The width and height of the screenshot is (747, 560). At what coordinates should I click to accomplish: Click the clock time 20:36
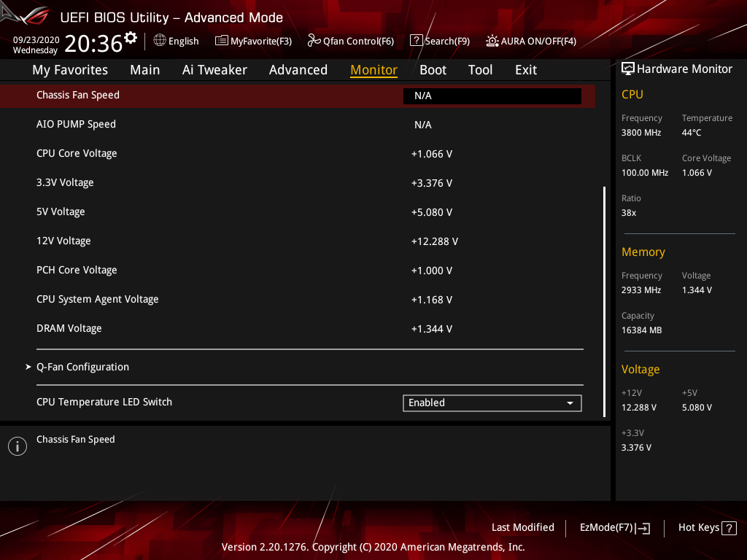[x=93, y=44]
